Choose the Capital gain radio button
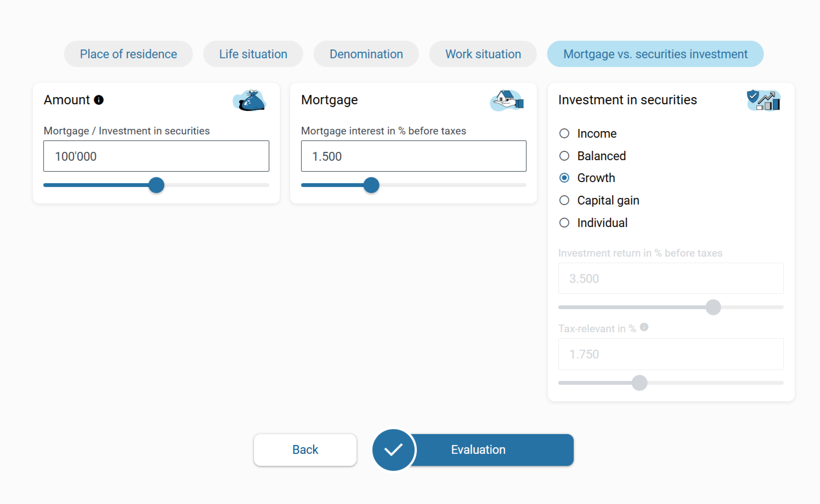 click(564, 200)
